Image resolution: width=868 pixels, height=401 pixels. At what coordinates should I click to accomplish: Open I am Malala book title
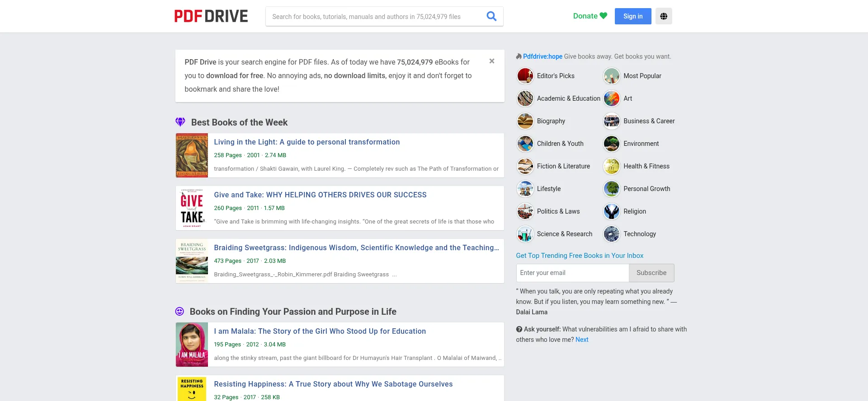[320, 331]
